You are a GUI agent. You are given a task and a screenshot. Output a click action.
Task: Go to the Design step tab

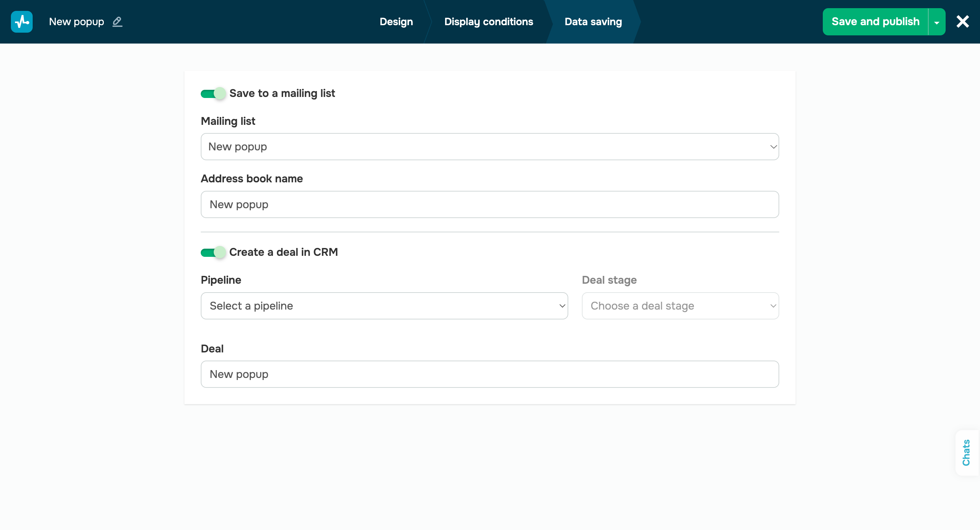click(x=396, y=22)
